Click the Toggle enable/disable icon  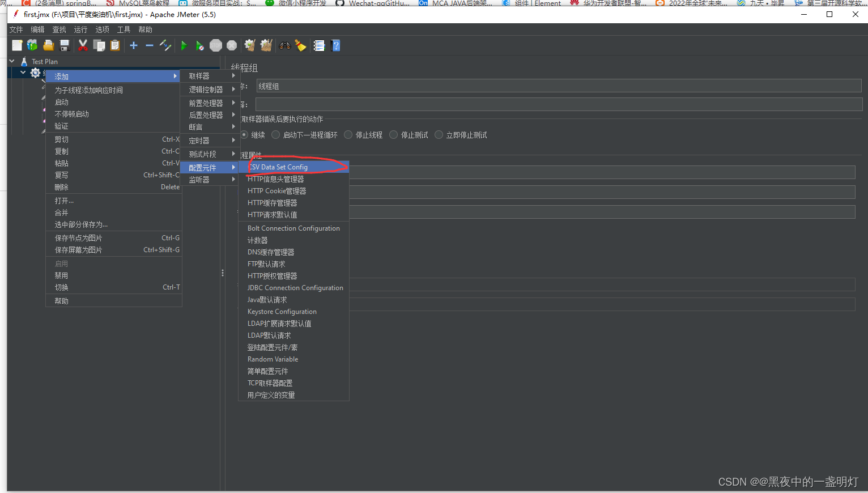click(165, 45)
